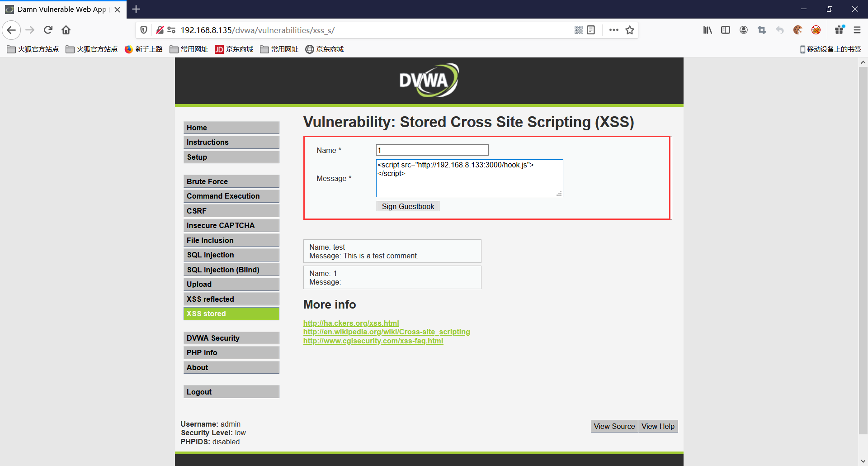Open the cookie extension icon
Image resolution: width=868 pixels, height=466 pixels.
coord(798,30)
